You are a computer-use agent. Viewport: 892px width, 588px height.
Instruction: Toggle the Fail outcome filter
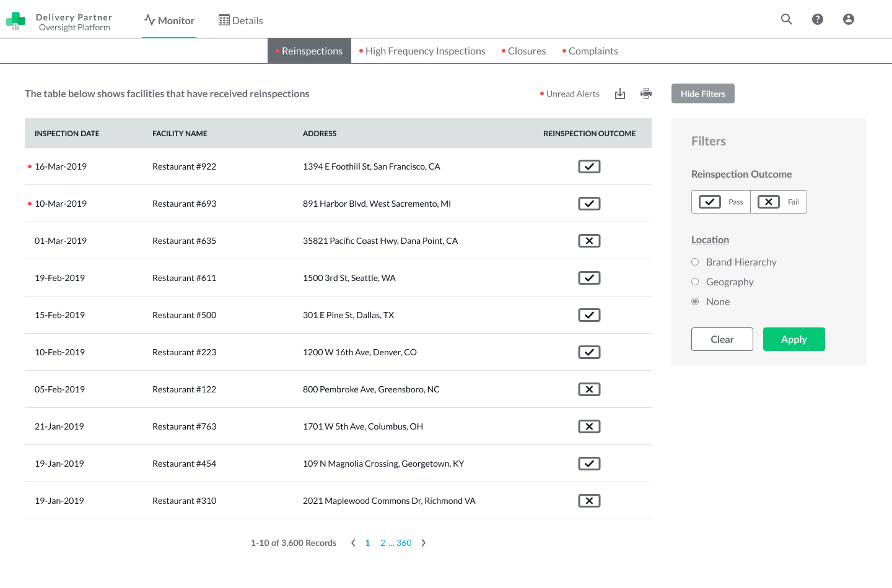point(779,202)
